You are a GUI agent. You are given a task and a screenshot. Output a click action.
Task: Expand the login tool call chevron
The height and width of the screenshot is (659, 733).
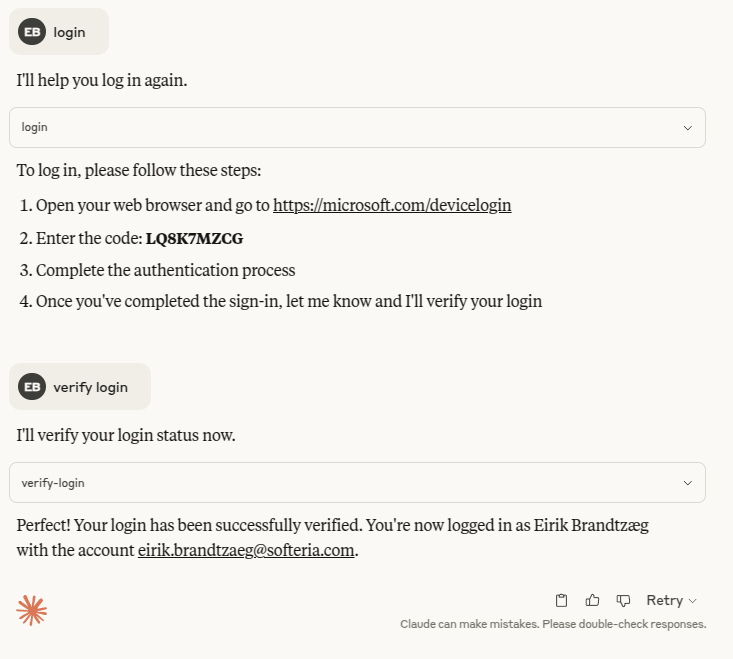tap(687, 128)
